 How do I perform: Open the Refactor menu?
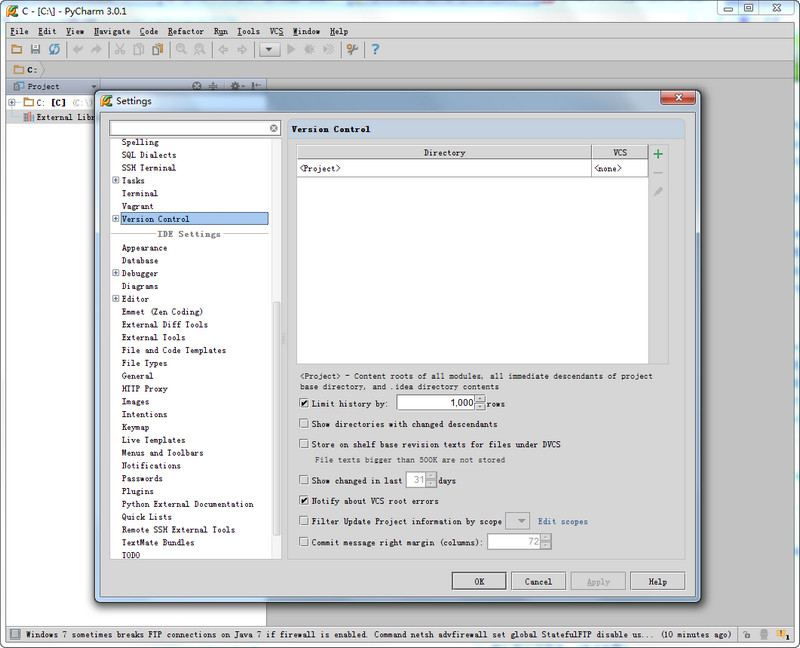(x=186, y=31)
